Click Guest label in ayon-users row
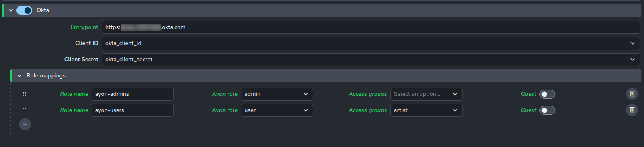 (529, 110)
